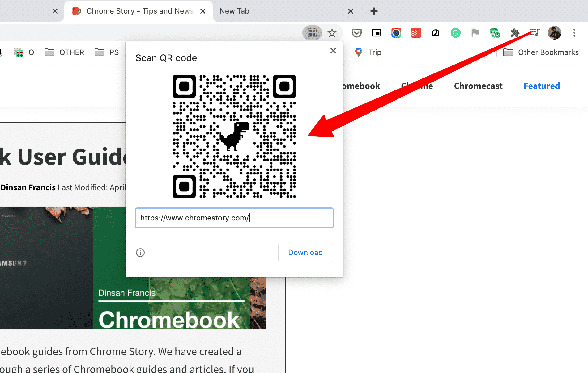The width and height of the screenshot is (588, 373).
Task: Click the info icon in the QR dialog
Action: point(140,253)
